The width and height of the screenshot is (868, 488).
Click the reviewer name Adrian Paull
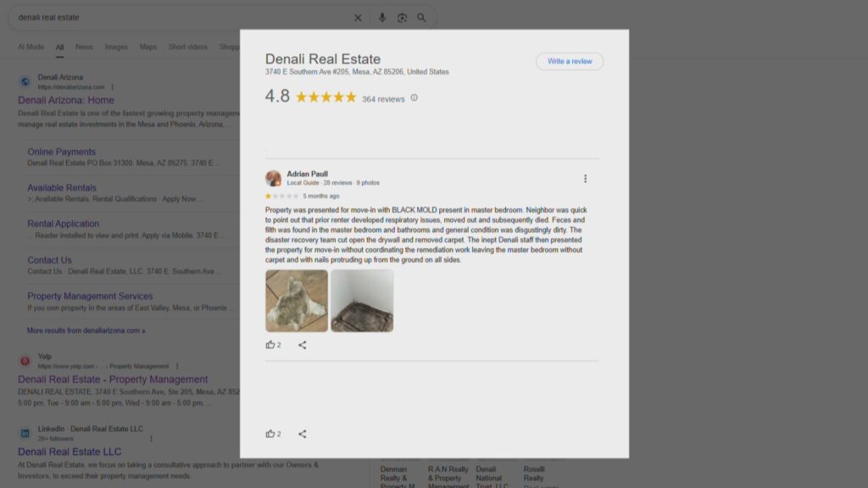point(307,174)
